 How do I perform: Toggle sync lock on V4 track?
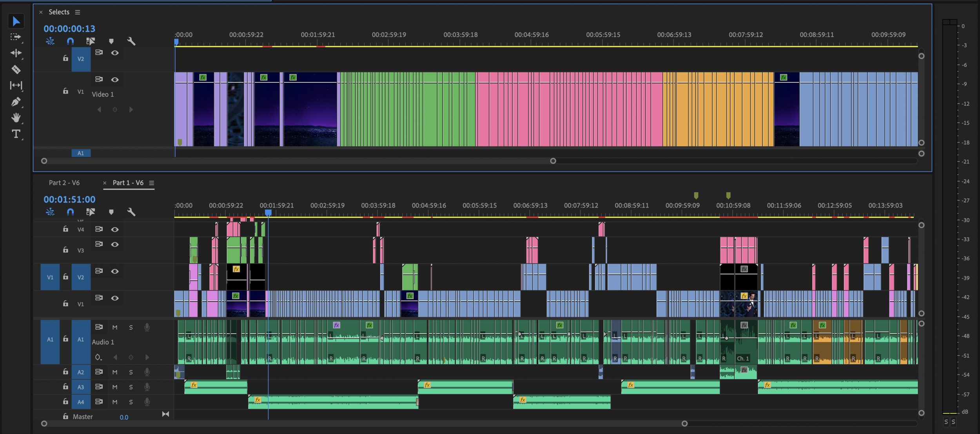pyautogui.click(x=99, y=229)
